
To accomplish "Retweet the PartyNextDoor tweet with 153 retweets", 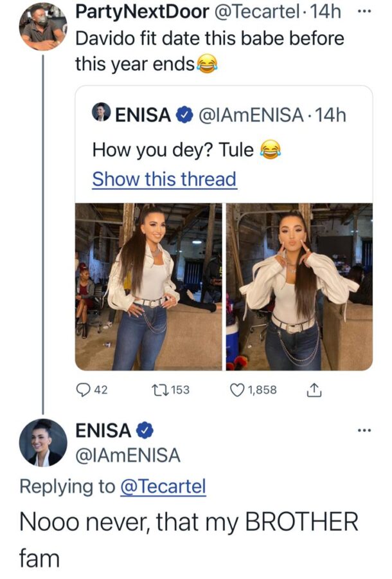I will [x=157, y=390].
